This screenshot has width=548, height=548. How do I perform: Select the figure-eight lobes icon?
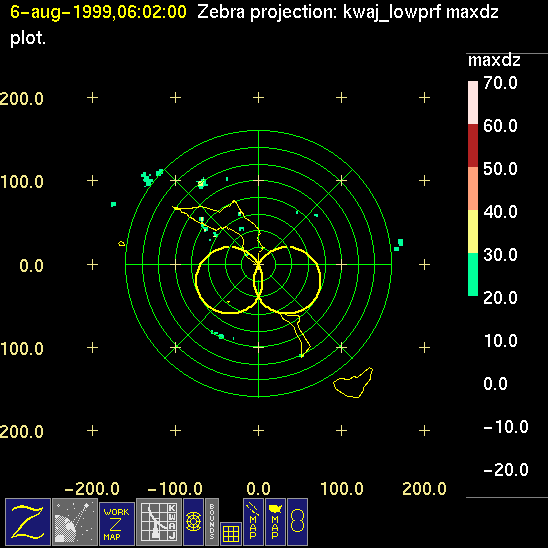[297, 522]
